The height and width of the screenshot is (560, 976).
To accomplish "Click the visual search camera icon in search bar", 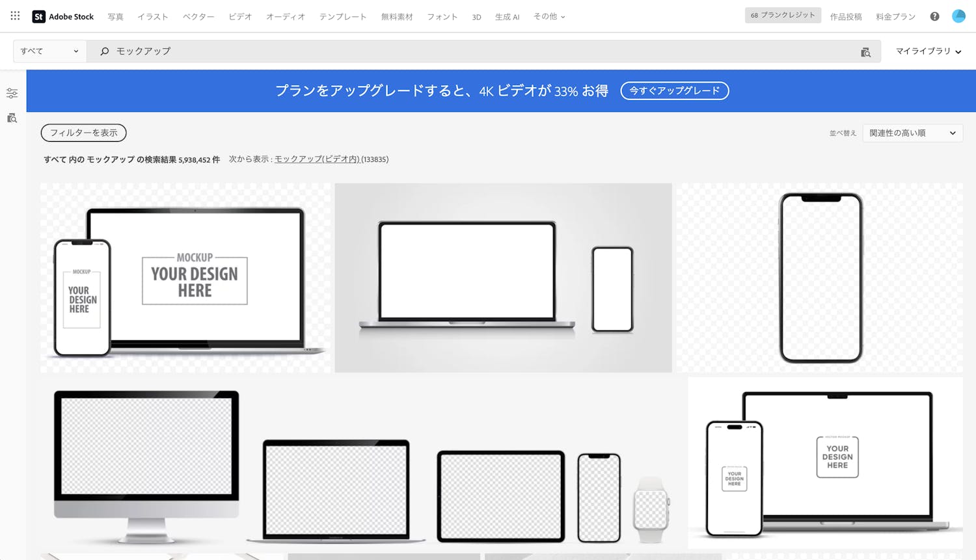I will coord(865,52).
